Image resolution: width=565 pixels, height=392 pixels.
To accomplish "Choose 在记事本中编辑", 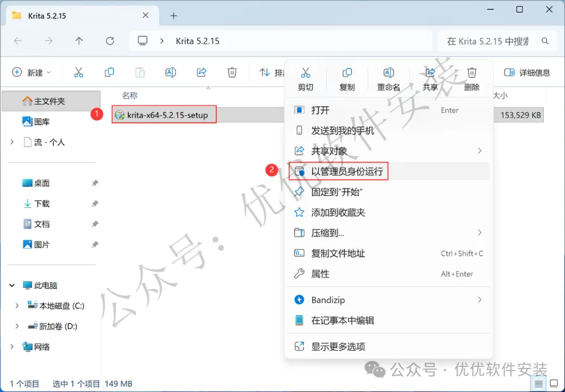I will (389, 320).
